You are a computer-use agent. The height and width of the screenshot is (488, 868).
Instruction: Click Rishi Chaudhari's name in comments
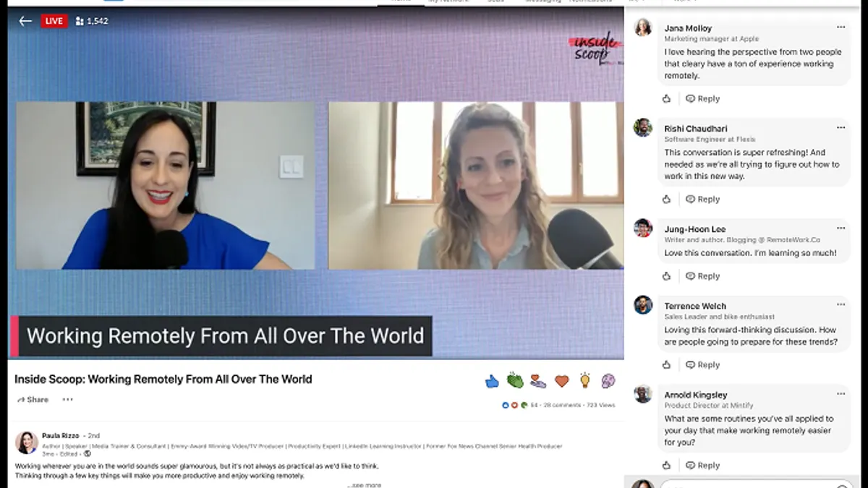(696, 129)
